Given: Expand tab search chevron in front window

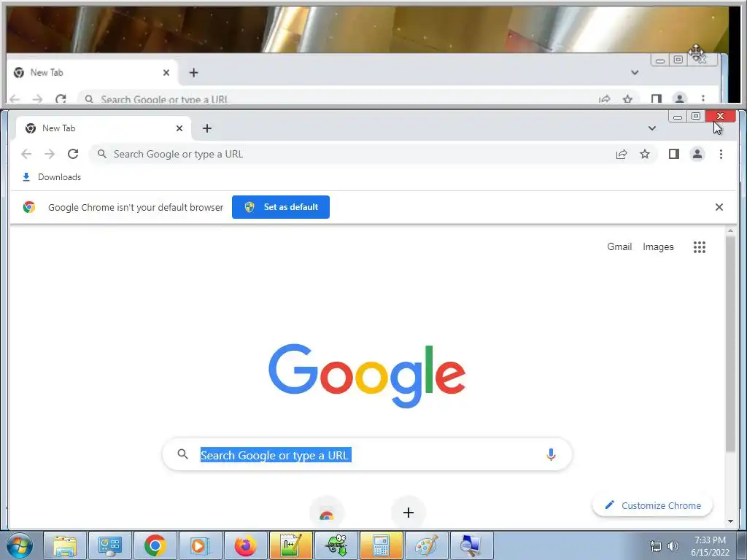Looking at the screenshot, I should 651,128.
